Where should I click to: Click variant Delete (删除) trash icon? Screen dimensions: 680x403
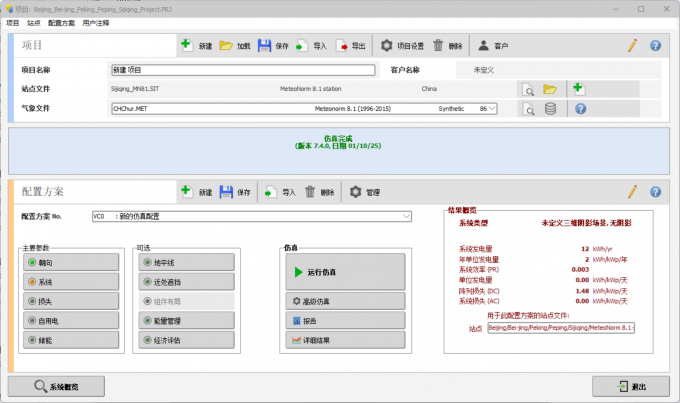click(310, 192)
